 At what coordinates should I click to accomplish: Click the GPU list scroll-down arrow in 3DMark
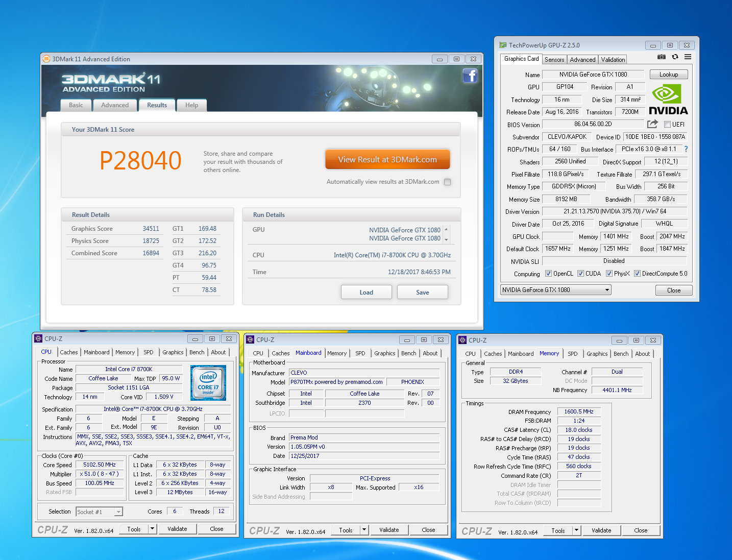click(x=446, y=239)
